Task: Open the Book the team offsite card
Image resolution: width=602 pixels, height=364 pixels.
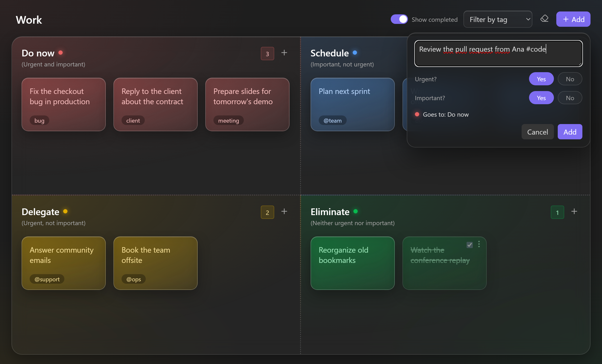Action: tap(155, 263)
